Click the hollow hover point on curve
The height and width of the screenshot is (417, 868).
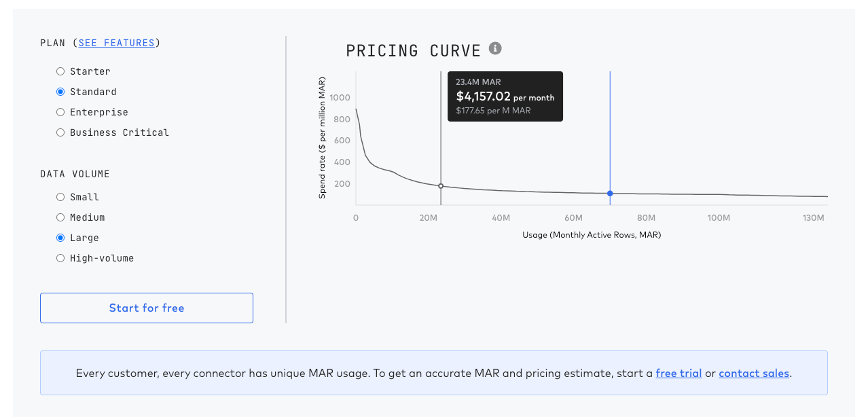(441, 186)
